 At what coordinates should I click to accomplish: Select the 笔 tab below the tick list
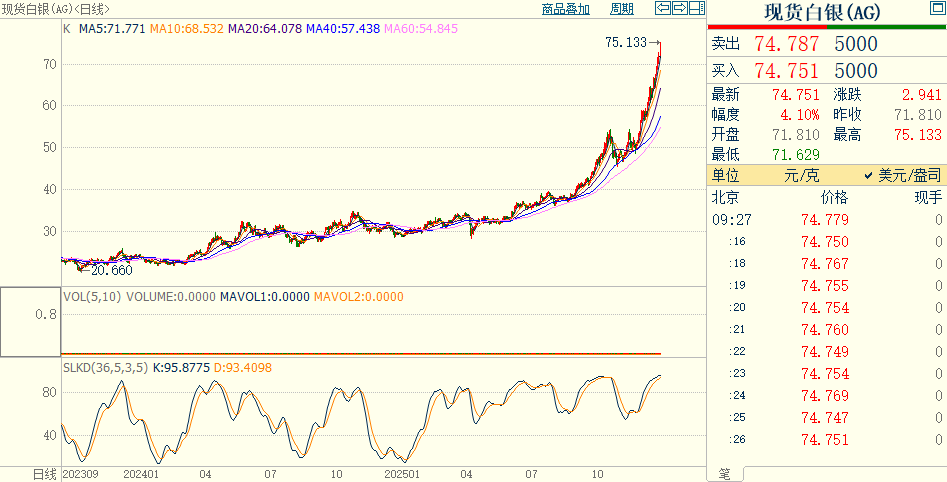(722, 473)
